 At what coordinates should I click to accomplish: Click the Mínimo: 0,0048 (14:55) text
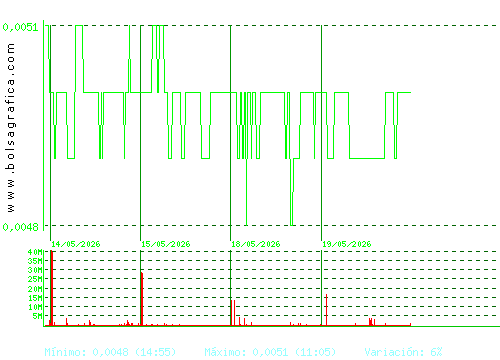pyautogui.click(x=110, y=352)
